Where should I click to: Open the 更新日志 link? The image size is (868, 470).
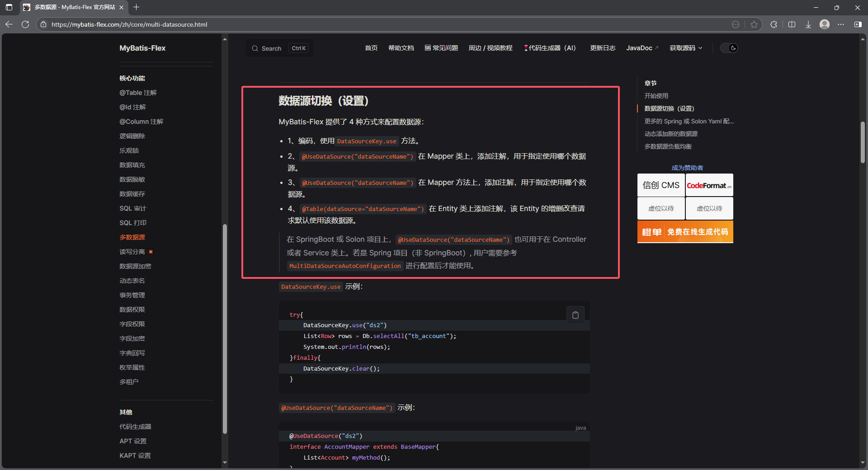(602, 48)
